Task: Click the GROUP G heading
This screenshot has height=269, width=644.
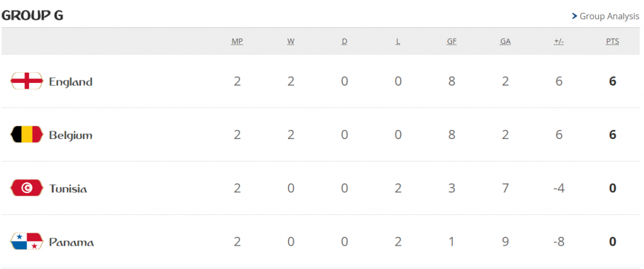Action: pos(32,15)
